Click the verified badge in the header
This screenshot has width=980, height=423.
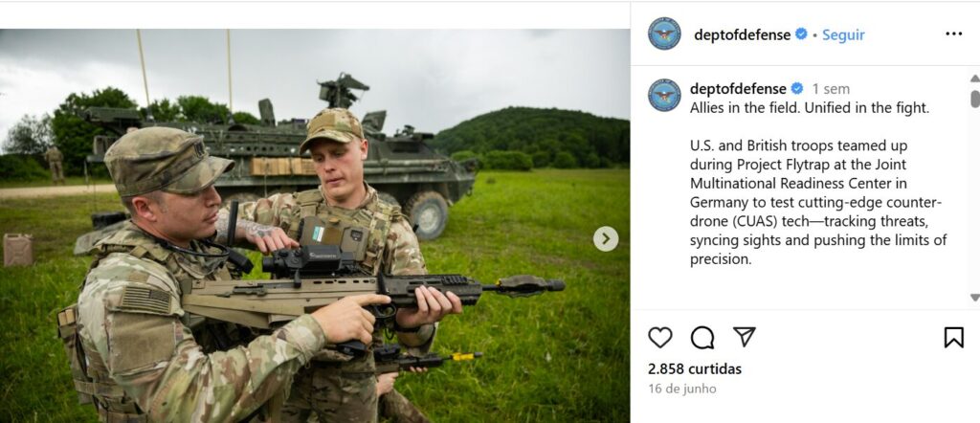(801, 34)
